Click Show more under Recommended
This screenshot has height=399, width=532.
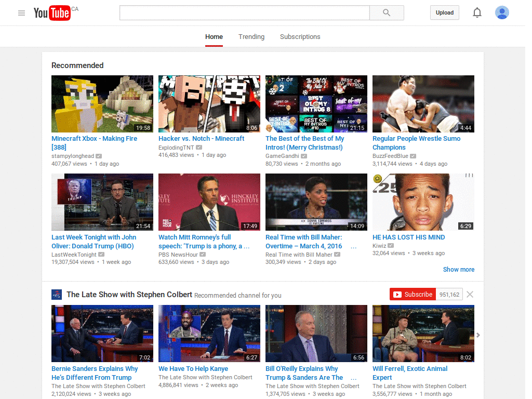459,270
